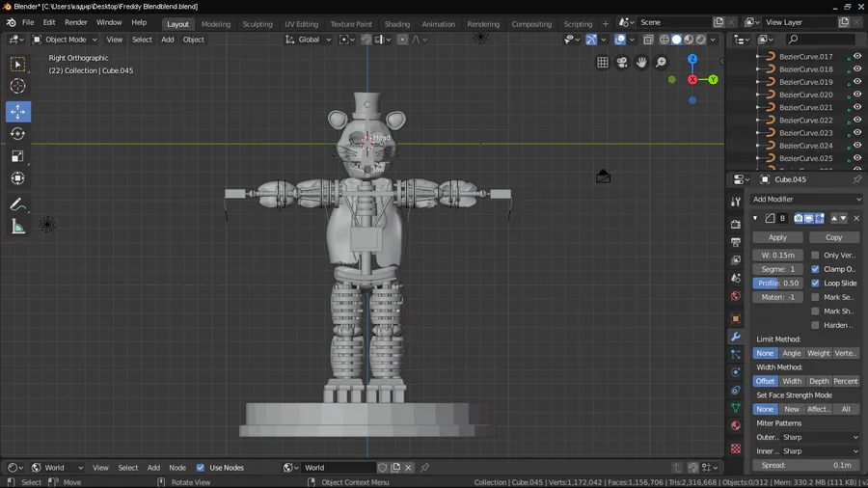Open the Object Data properties tab

(735, 408)
